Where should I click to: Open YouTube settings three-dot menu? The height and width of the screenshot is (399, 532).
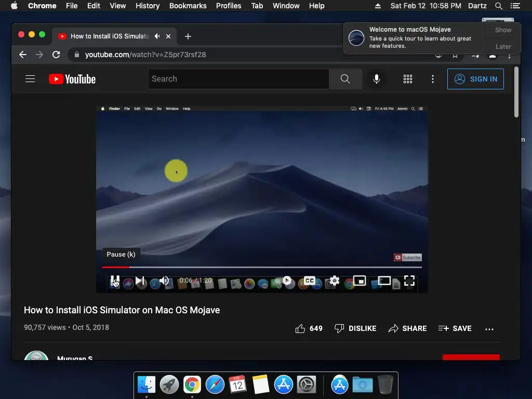click(x=432, y=79)
